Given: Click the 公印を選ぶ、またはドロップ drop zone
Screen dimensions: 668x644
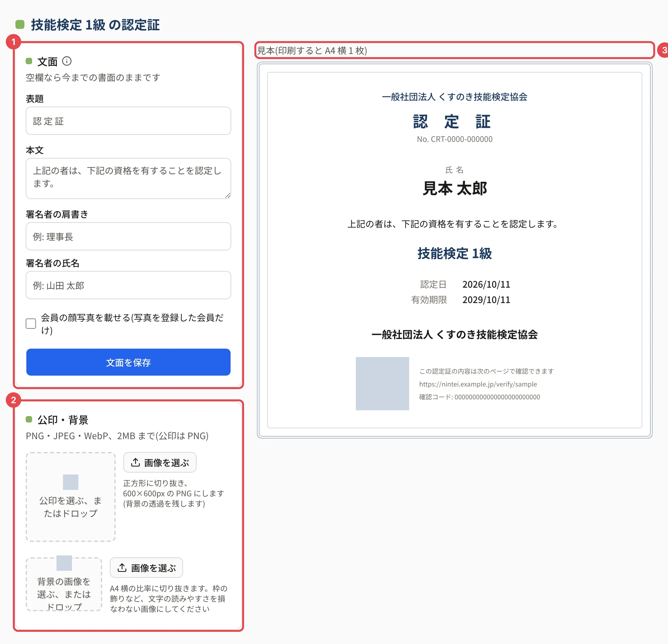Looking at the screenshot, I should click(71, 497).
